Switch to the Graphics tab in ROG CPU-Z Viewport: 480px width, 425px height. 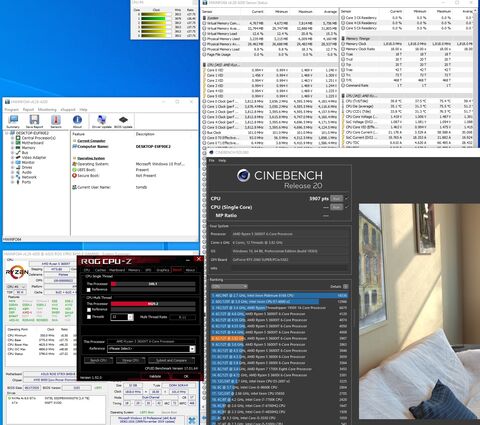pos(163,270)
